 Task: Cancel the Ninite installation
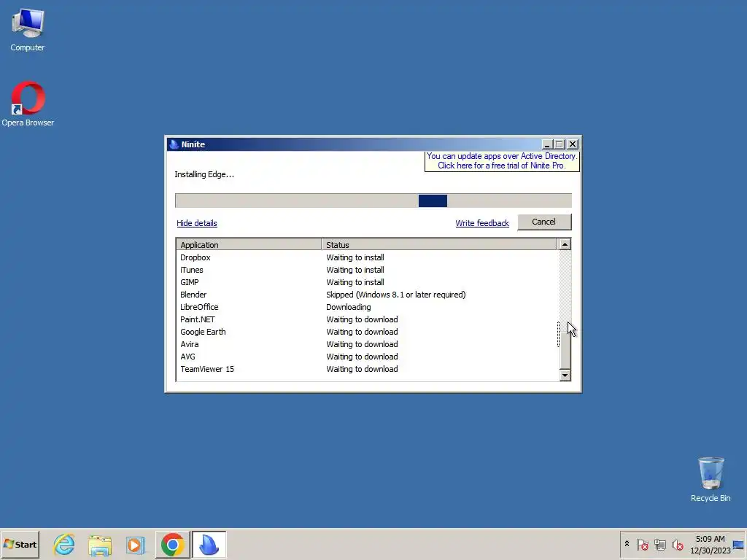tap(544, 222)
